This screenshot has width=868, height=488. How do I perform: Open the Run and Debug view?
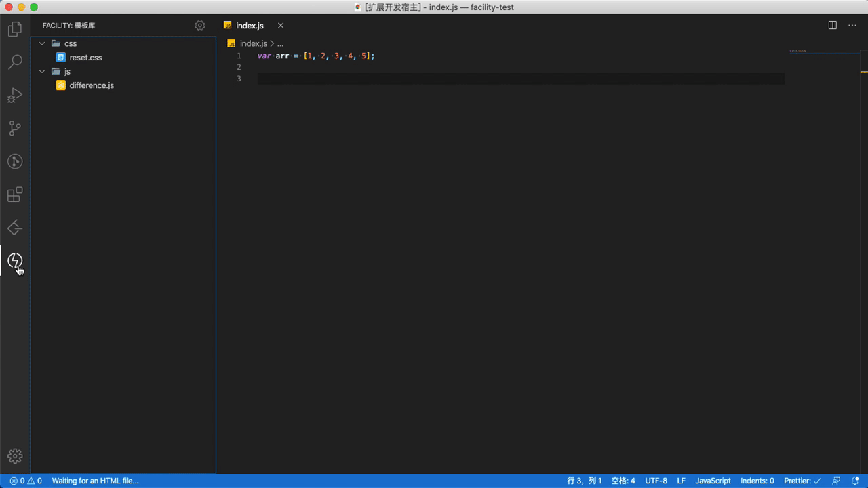point(15,96)
